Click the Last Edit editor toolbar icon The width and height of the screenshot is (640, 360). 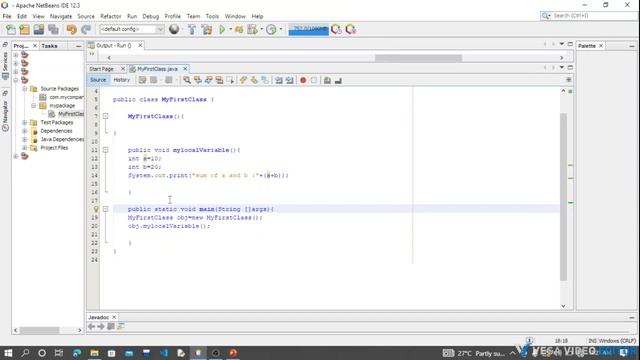142,80
